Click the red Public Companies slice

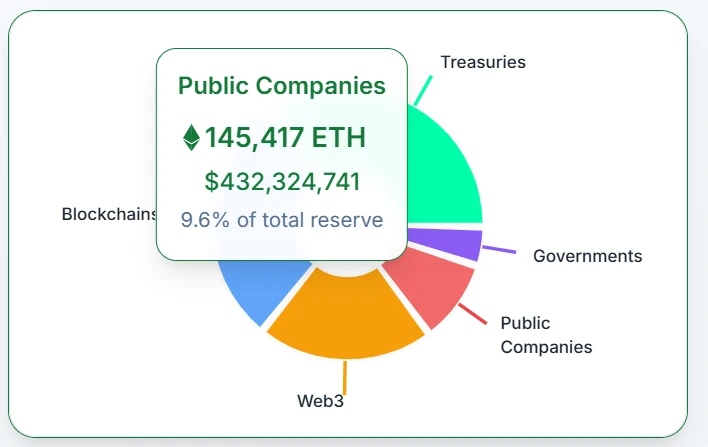tap(428, 286)
